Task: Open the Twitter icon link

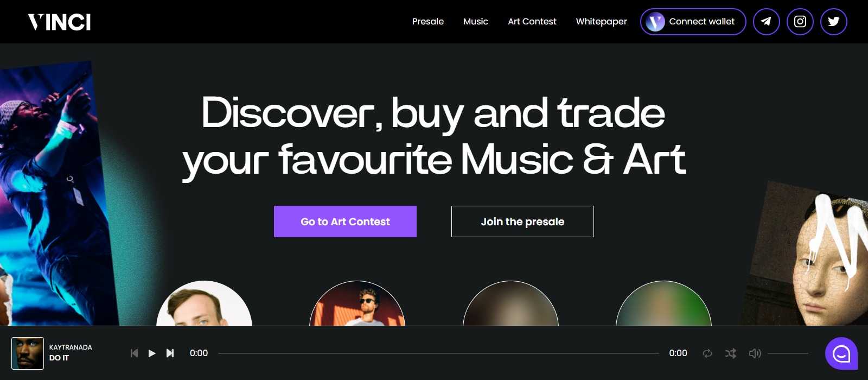Action: 833,22
